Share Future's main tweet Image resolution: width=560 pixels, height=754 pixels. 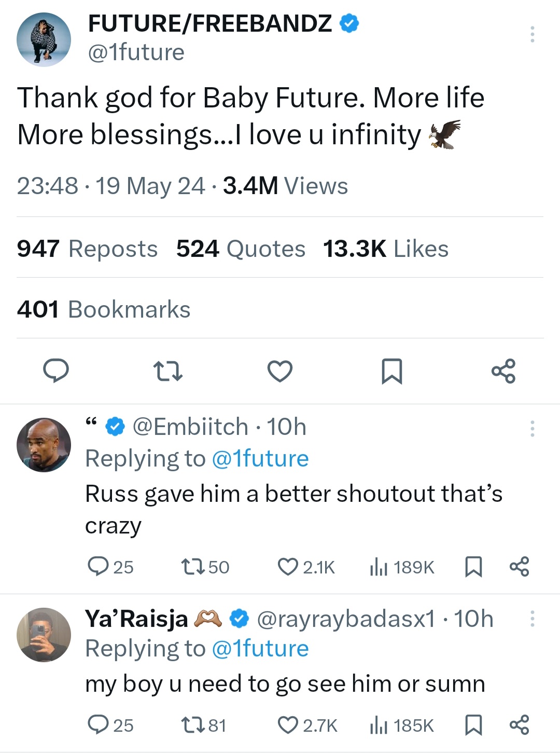click(x=503, y=371)
